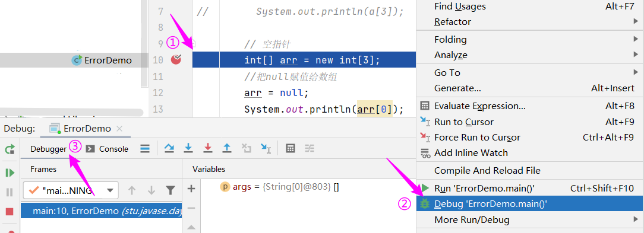Choose Run to Cursor menu entry

pos(531,122)
